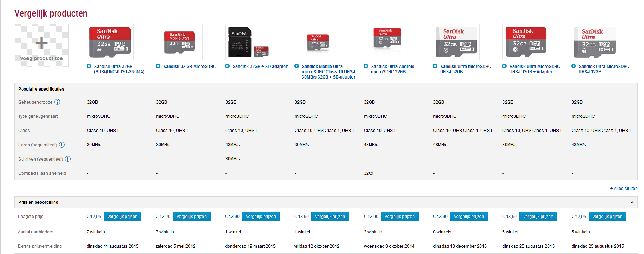Compare prices for the 6 winkels product

(538, 217)
